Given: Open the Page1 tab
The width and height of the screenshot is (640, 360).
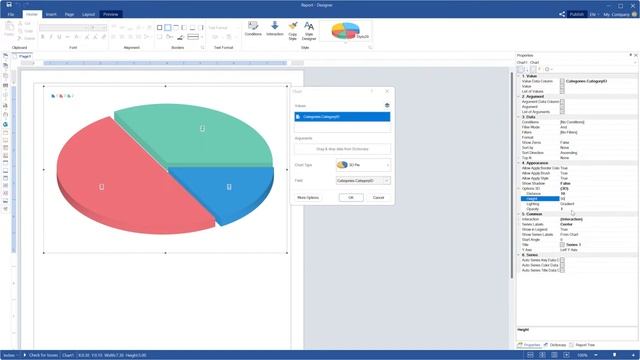Looking at the screenshot, I should click(22, 56).
